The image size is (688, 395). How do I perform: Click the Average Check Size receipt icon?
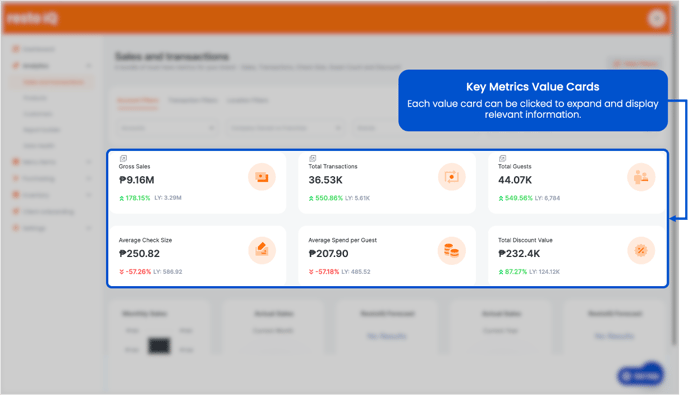pos(262,250)
